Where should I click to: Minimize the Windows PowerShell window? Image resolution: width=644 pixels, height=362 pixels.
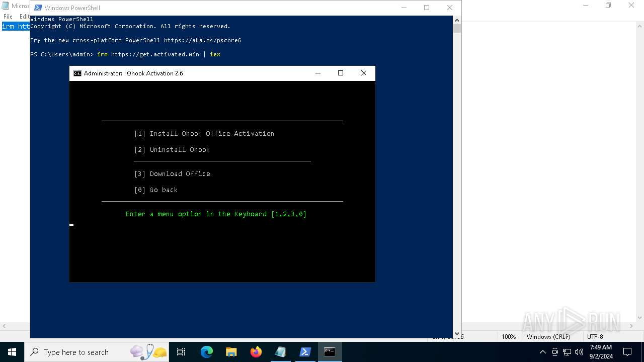[404, 8]
